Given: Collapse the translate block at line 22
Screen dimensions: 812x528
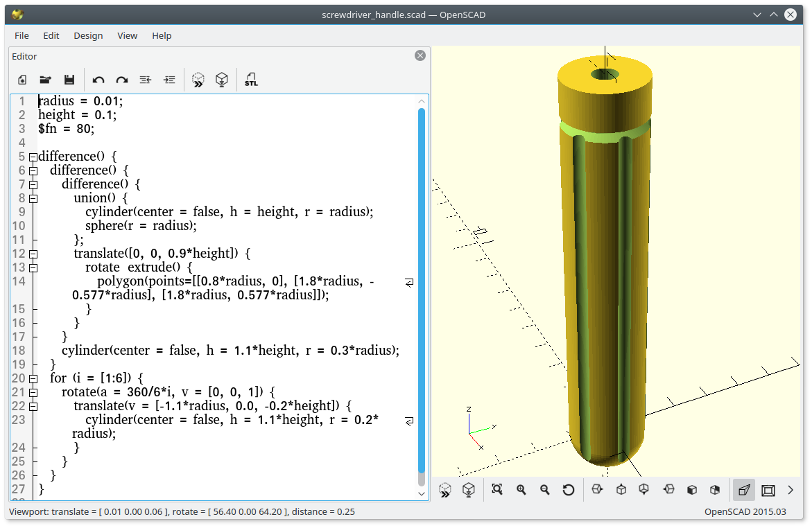Looking at the screenshot, I should click(33, 406).
